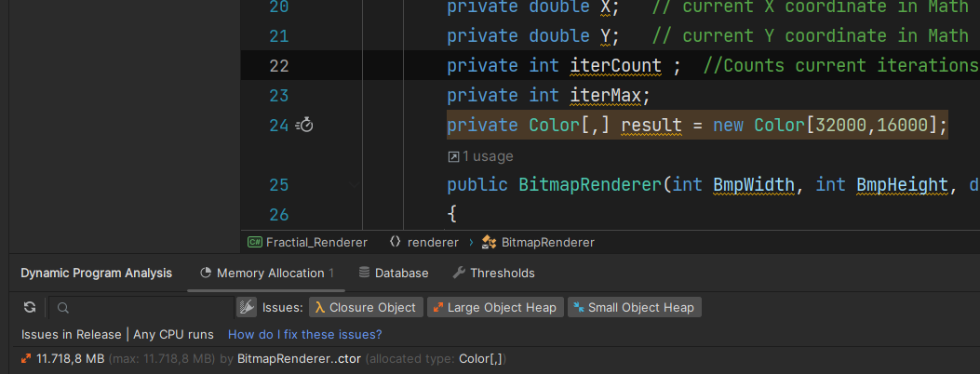Click the result field on line 24
This screenshot has height=374, width=980.
[651, 125]
